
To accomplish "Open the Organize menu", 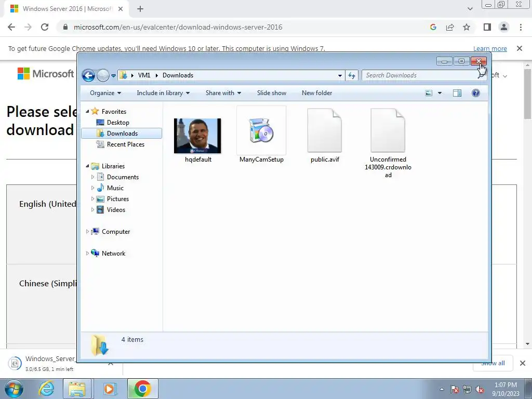I will coord(105,93).
